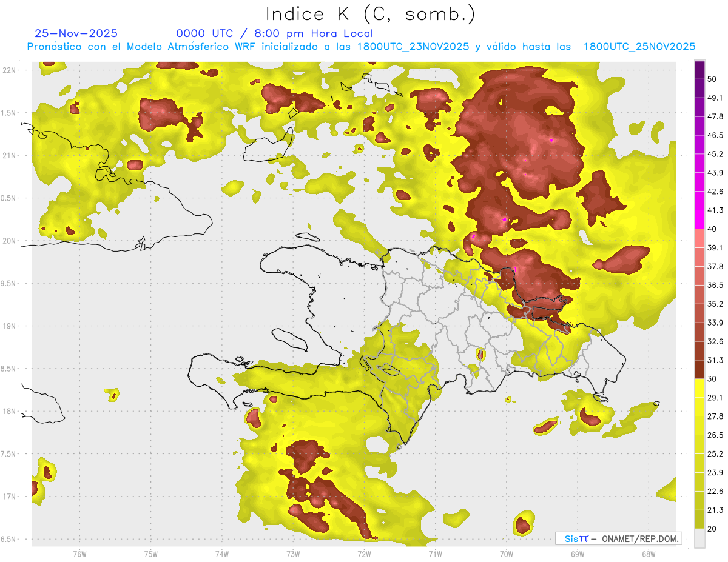
Task: Click the '68W' longitude label
Action: click(x=649, y=554)
